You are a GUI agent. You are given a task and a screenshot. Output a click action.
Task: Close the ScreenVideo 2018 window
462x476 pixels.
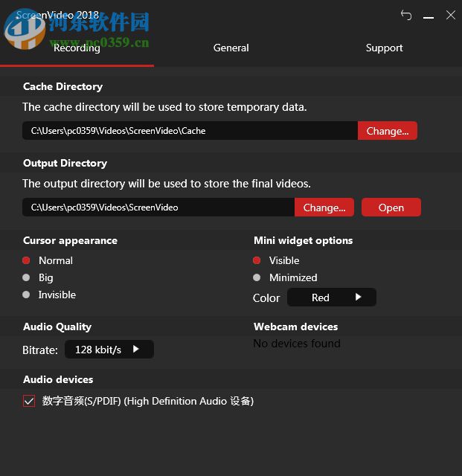[451, 15]
